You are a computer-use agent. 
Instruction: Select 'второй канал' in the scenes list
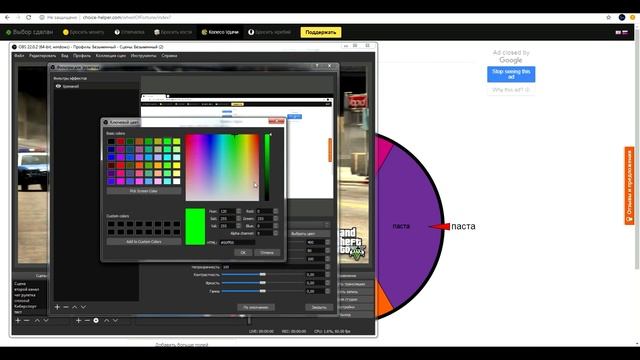point(27,289)
